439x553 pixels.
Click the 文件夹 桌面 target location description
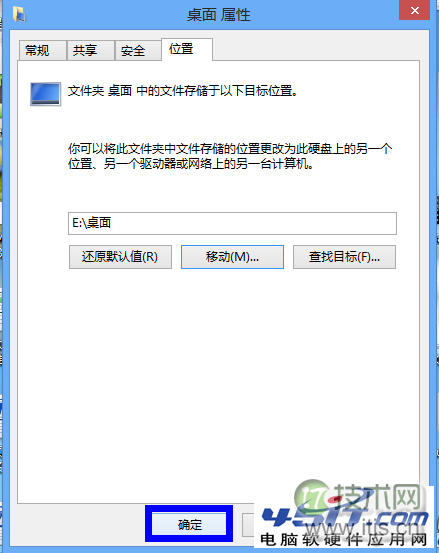pos(183,91)
